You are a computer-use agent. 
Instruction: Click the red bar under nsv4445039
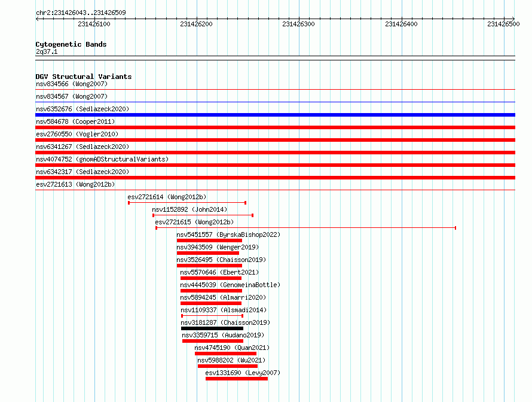point(212,291)
